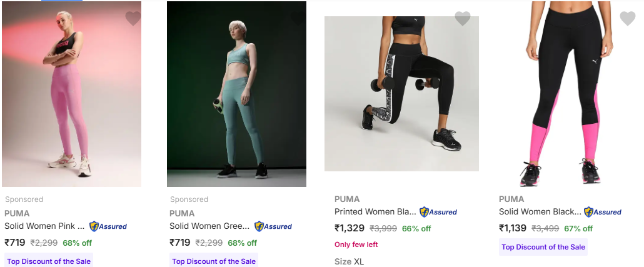Viewport: 644px width, 267px height.
Task: Open Solid Women Green product title
Action: [209, 226]
